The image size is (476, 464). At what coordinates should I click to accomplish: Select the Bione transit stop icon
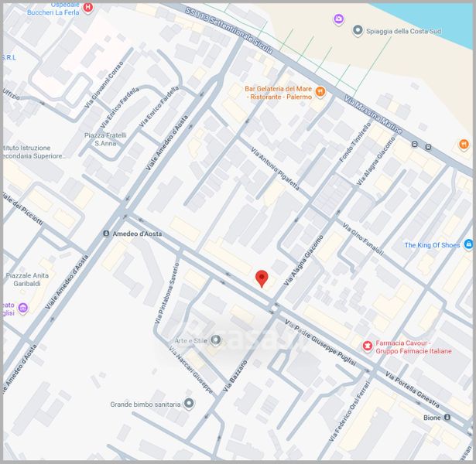click(x=447, y=417)
